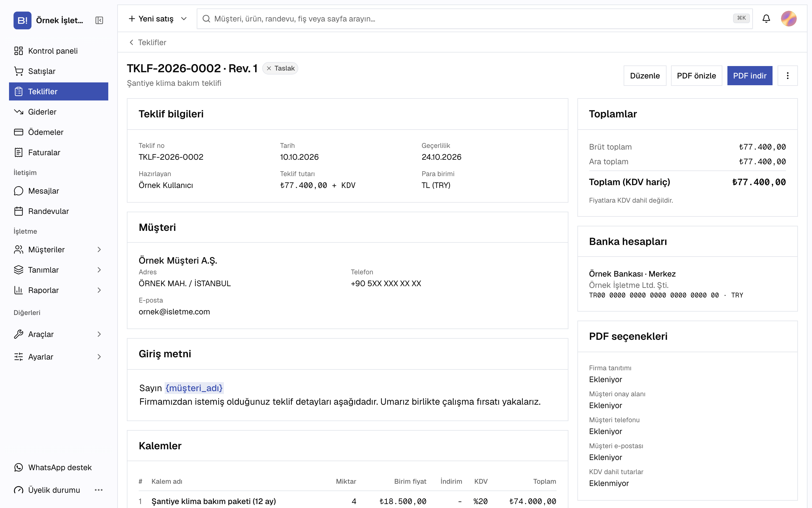Click the Randevular calendar icon
This screenshot has width=812, height=508.
[18, 211]
